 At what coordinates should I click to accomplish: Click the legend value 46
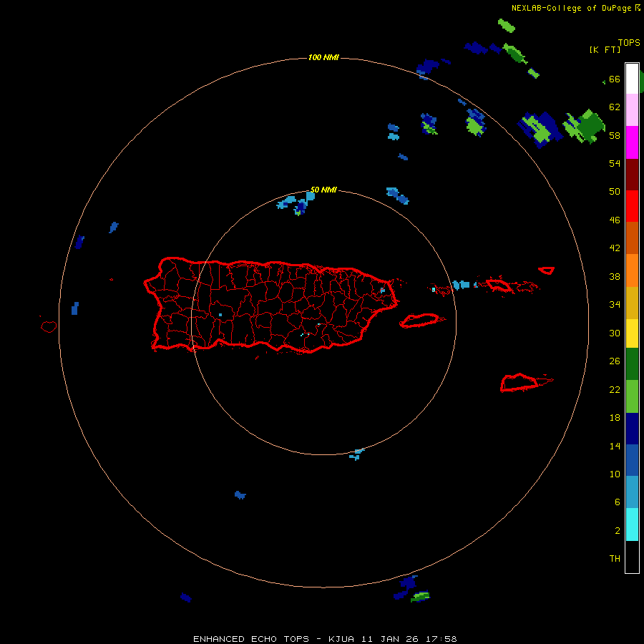click(x=615, y=220)
